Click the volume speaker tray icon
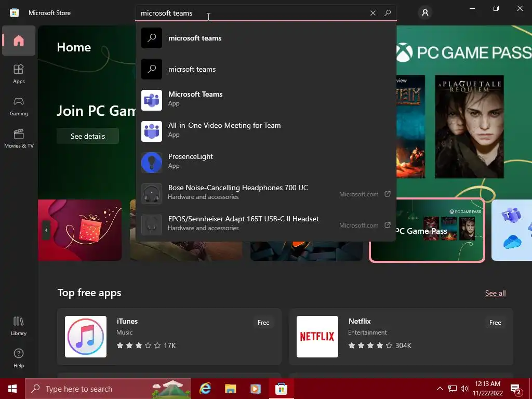532x399 pixels. click(464, 389)
